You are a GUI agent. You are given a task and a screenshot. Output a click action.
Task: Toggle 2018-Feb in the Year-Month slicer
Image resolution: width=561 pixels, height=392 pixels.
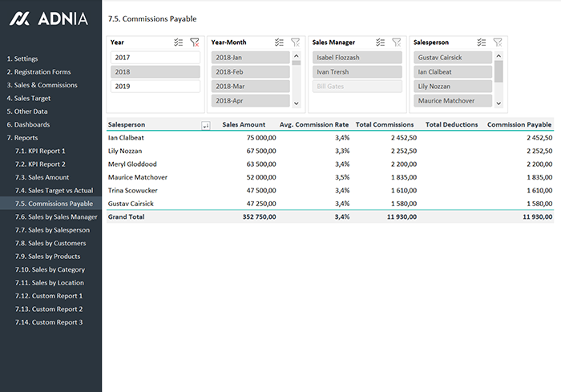point(249,72)
